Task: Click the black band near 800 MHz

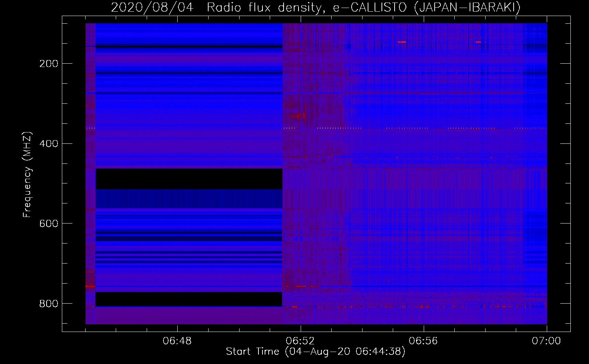Action: (x=189, y=299)
